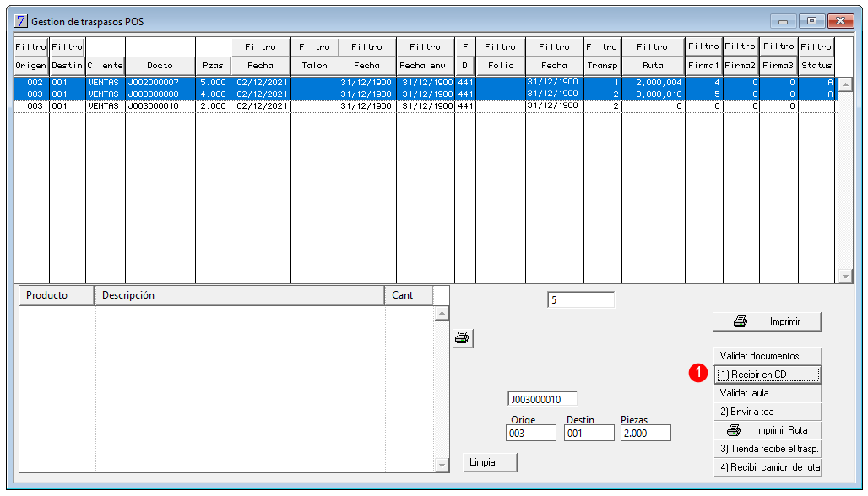Click the Filtro button above Ruta column
868x496 pixels.
point(653,47)
